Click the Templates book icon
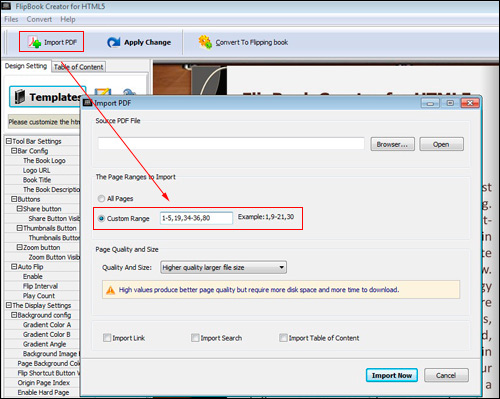Image resolution: width=500 pixels, height=399 pixels. point(20,97)
